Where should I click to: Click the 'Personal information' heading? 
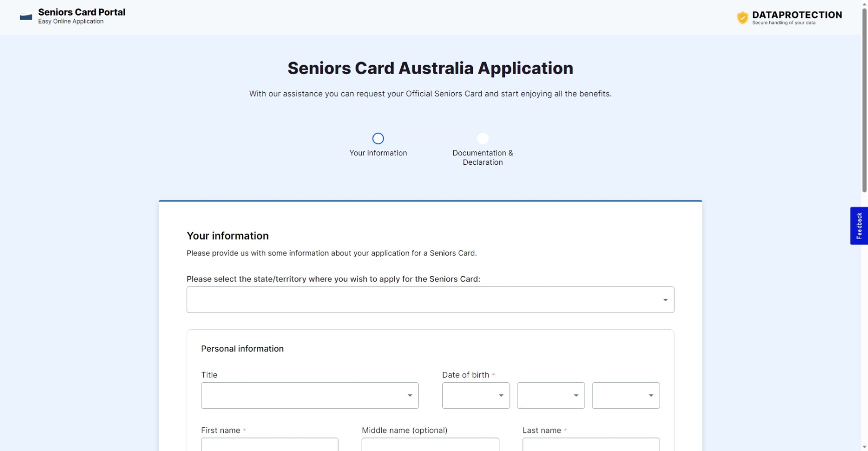pos(242,349)
